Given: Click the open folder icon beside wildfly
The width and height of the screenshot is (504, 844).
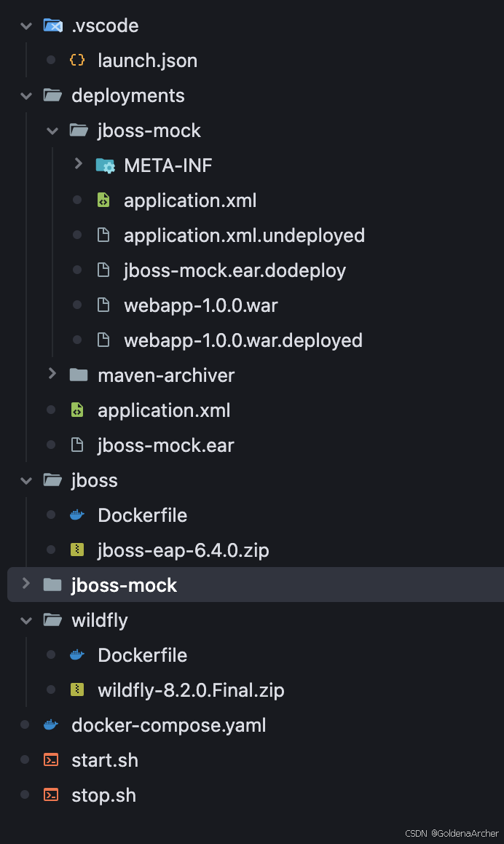Looking at the screenshot, I should 52,620.
